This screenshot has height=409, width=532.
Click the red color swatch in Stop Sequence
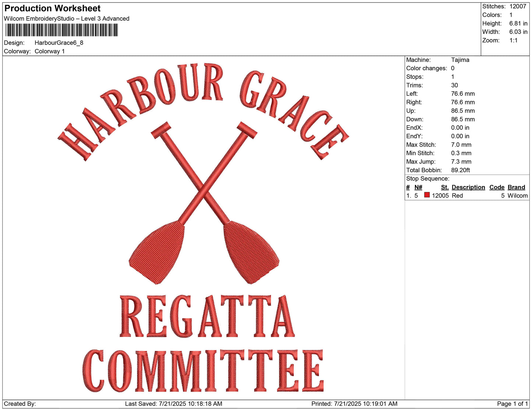(x=427, y=195)
